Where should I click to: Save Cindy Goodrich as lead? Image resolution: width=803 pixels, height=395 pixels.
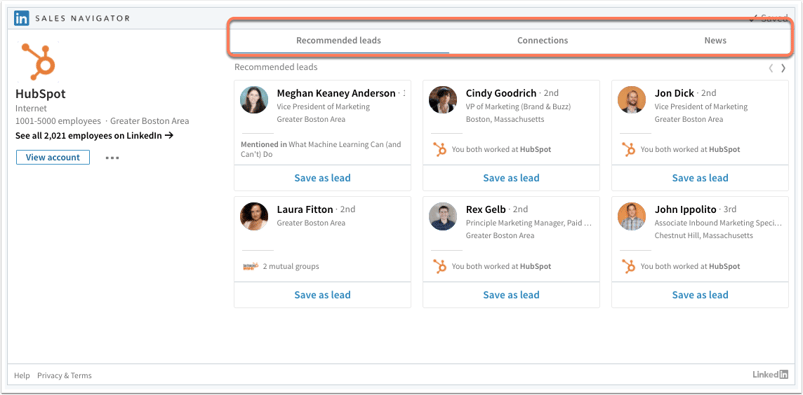[x=511, y=178]
